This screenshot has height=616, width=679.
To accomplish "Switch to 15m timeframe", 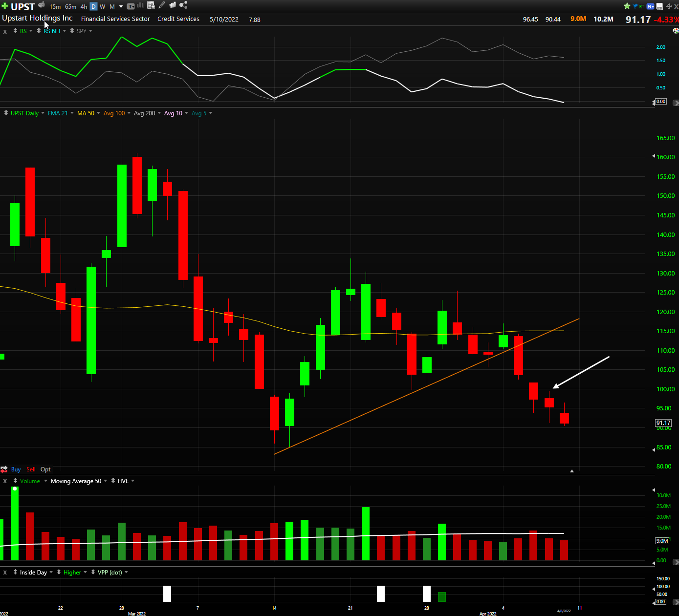I will [x=55, y=6].
